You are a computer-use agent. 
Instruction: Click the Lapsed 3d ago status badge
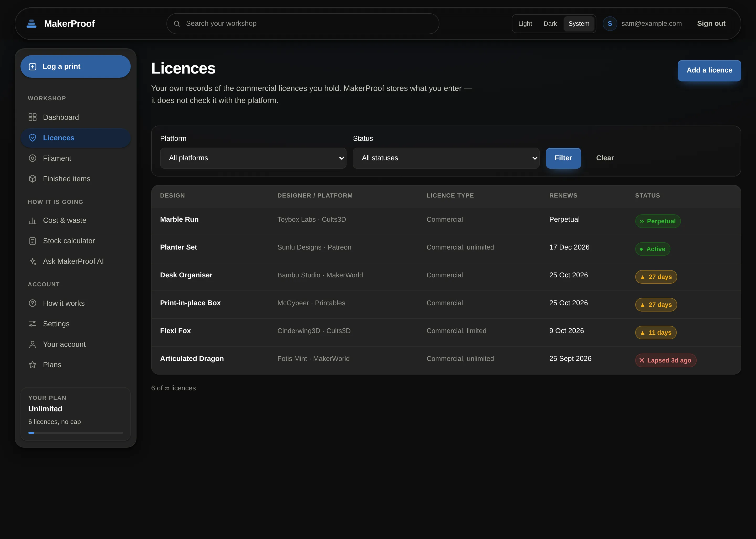pyautogui.click(x=666, y=360)
